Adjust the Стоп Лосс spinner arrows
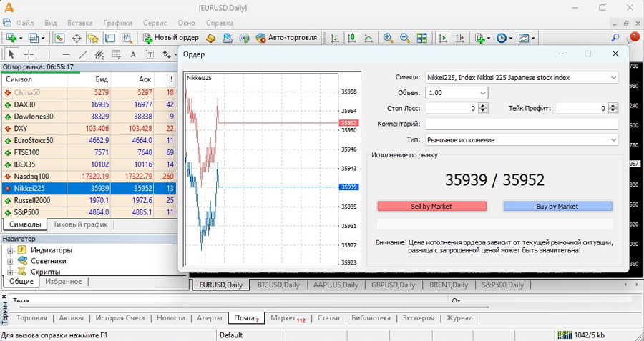 click(483, 109)
